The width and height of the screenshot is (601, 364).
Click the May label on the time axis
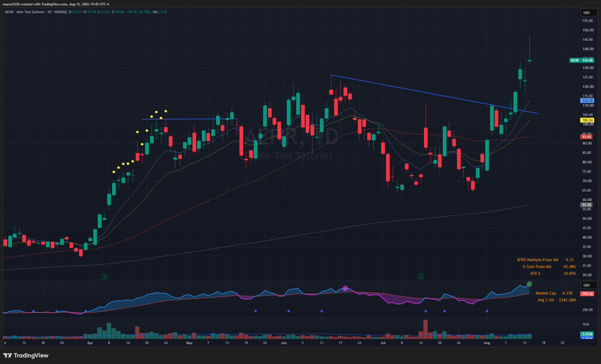(x=190, y=343)
